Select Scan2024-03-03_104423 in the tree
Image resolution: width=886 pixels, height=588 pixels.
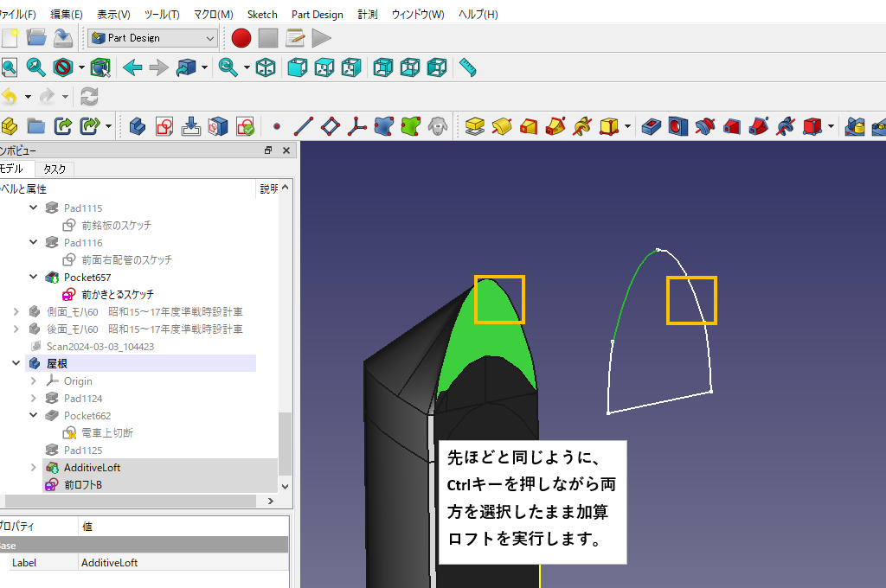click(100, 347)
